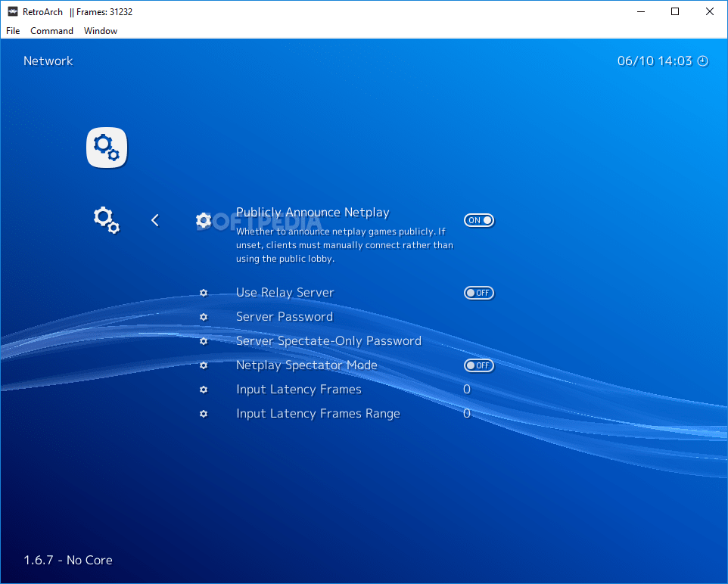Click the Input Latency Frames value 0
The image size is (728, 584).
pyautogui.click(x=467, y=389)
